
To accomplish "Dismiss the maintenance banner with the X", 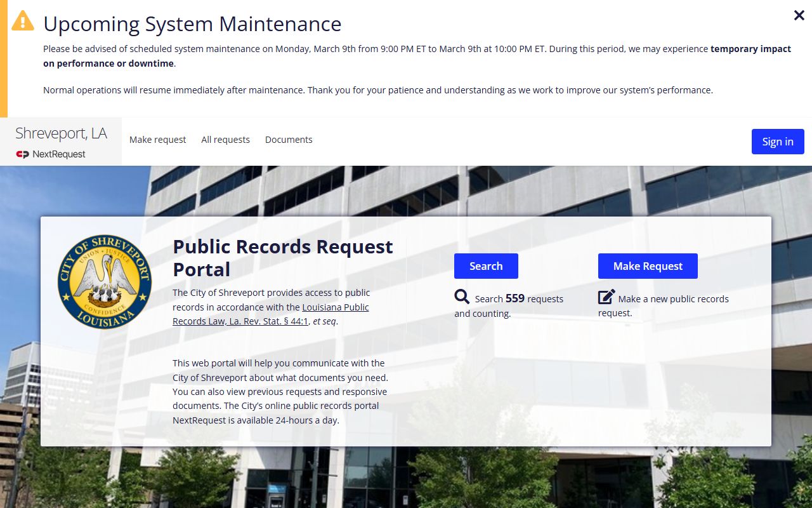I will coord(799,15).
